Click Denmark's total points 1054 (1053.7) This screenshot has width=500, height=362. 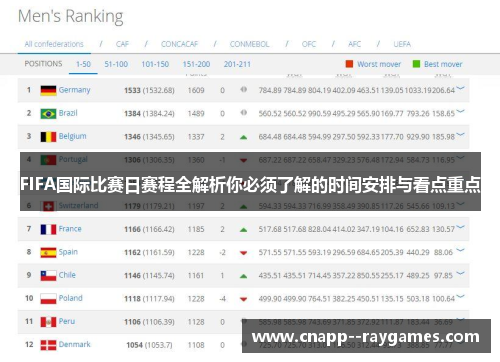pyautogui.click(x=149, y=345)
